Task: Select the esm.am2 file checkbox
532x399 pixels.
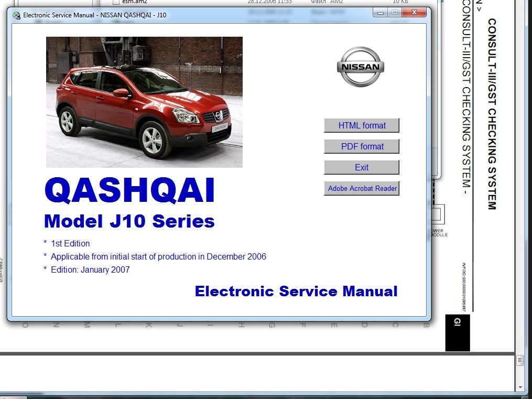Action: [x=116, y=2]
